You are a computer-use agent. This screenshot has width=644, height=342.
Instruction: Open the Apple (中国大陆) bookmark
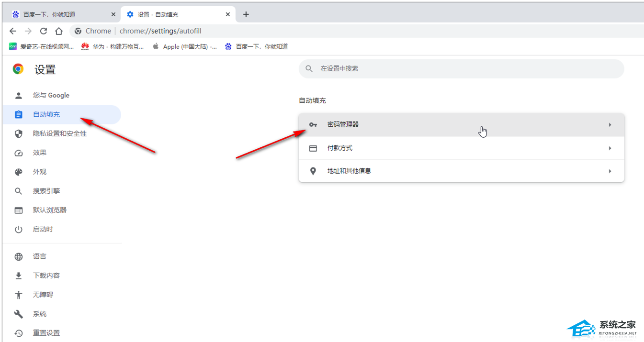coord(184,46)
